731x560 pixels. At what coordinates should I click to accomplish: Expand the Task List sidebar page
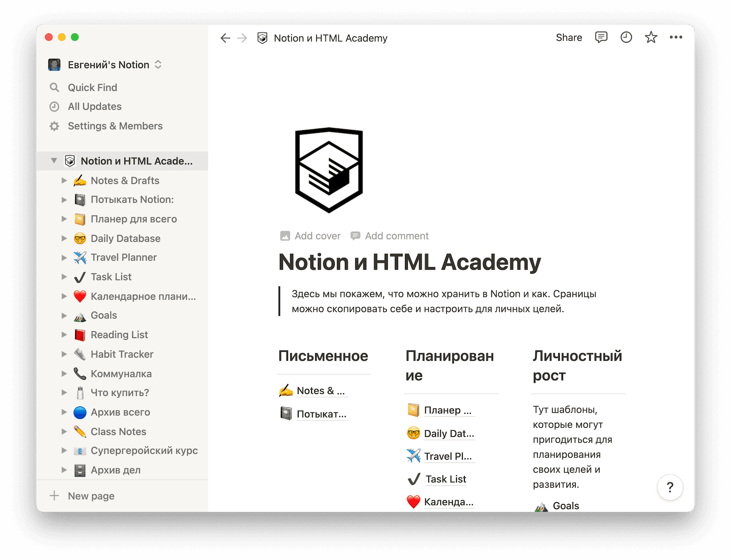pos(64,277)
